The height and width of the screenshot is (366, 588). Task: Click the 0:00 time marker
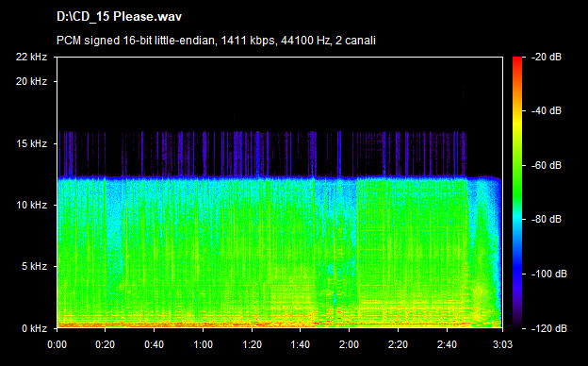click(x=57, y=344)
